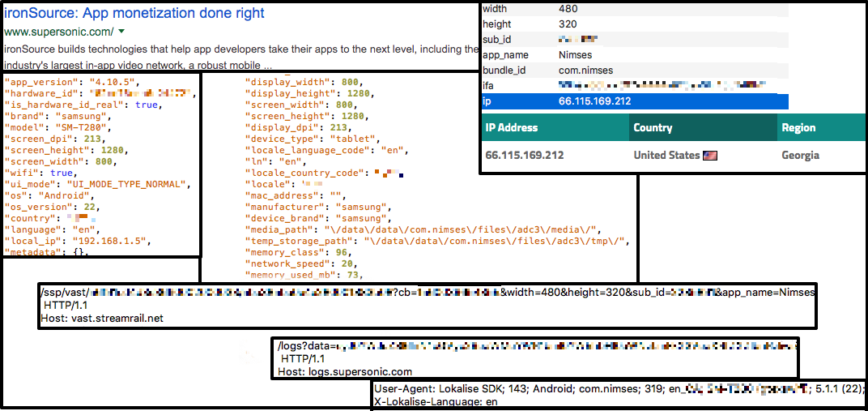
Task: Select the height 320 table row
Action: click(633, 24)
